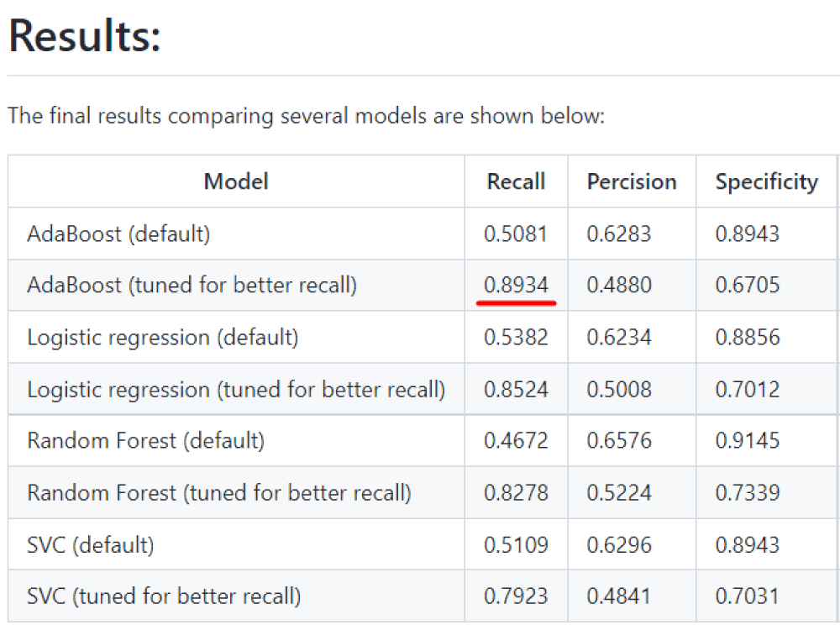
Task: Select SVC (tuned for better recall) cell
Action: point(164,597)
